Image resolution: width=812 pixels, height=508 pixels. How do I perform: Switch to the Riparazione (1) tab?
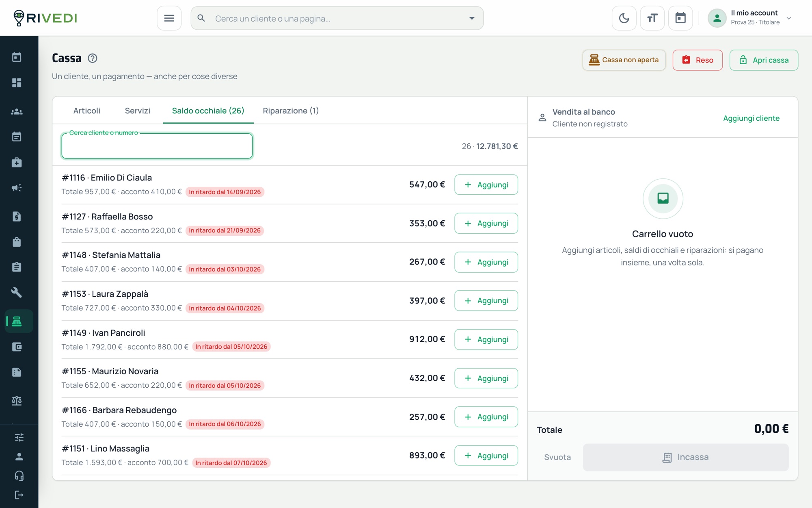291,111
